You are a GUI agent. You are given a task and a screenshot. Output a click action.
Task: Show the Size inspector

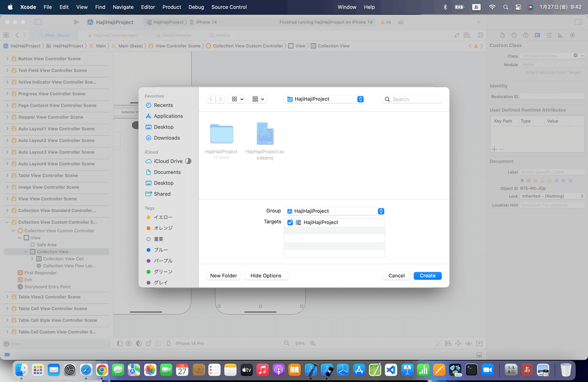[x=561, y=35]
